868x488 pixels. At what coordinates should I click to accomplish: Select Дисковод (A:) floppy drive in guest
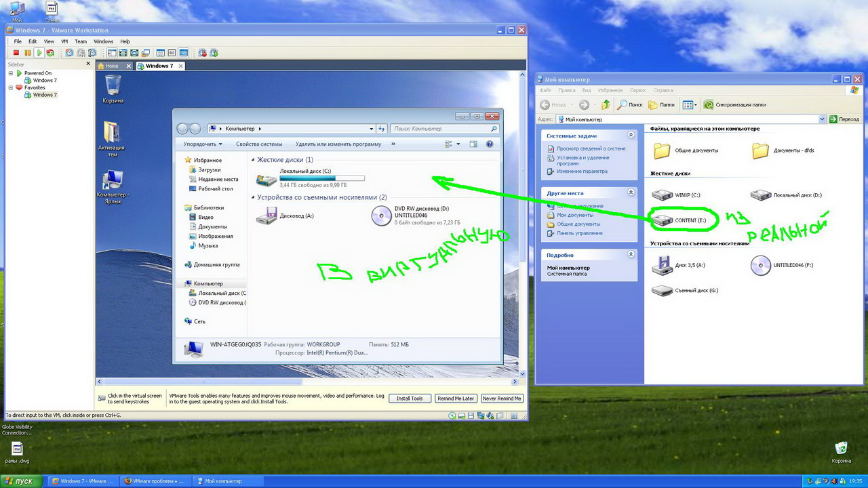(x=285, y=216)
